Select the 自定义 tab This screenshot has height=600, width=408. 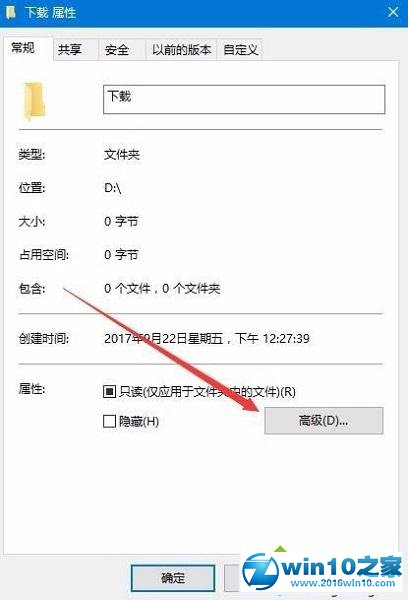tap(240, 50)
